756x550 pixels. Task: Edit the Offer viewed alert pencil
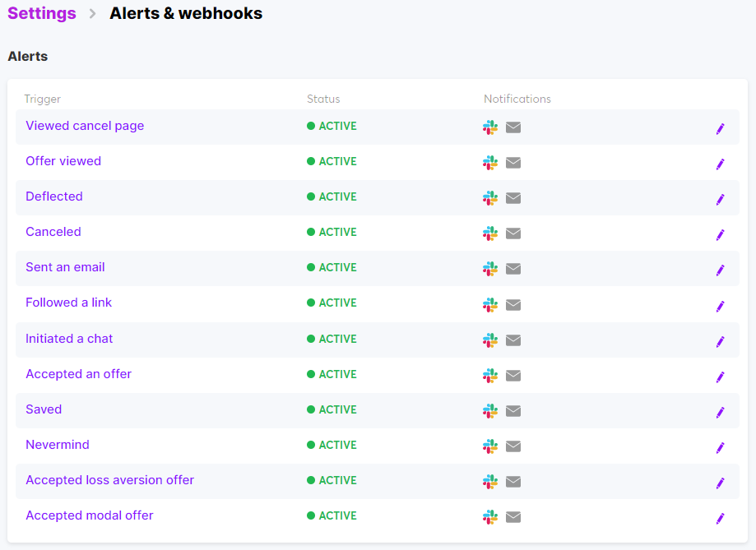(721, 164)
